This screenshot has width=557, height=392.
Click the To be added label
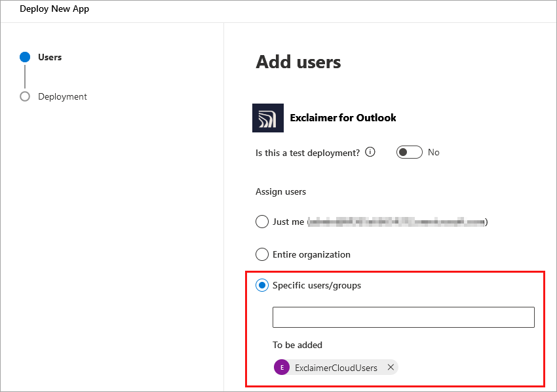298,345
